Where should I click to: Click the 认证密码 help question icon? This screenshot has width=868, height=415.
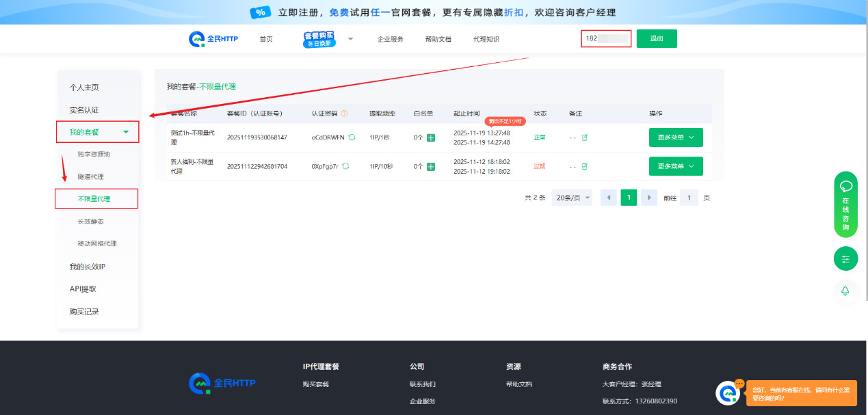click(344, 113)
